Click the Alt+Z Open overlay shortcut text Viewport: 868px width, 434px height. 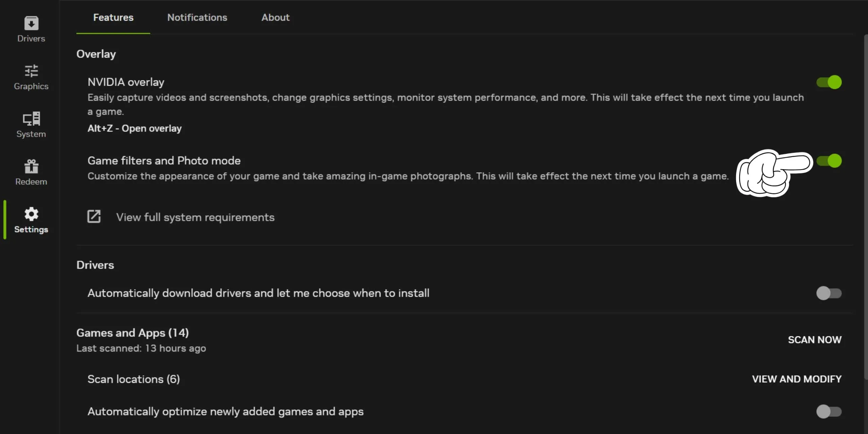[134, 129]
